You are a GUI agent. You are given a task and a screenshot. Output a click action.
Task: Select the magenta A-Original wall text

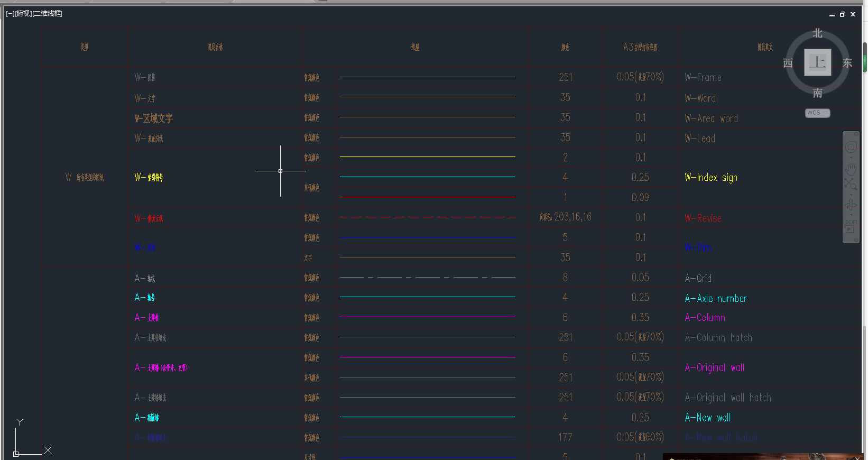point(715,368)
